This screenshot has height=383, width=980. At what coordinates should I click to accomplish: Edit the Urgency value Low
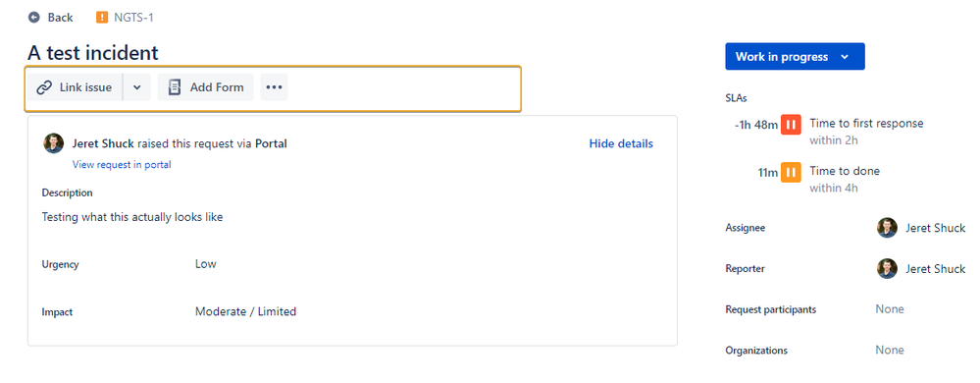[x=206, y=264]
